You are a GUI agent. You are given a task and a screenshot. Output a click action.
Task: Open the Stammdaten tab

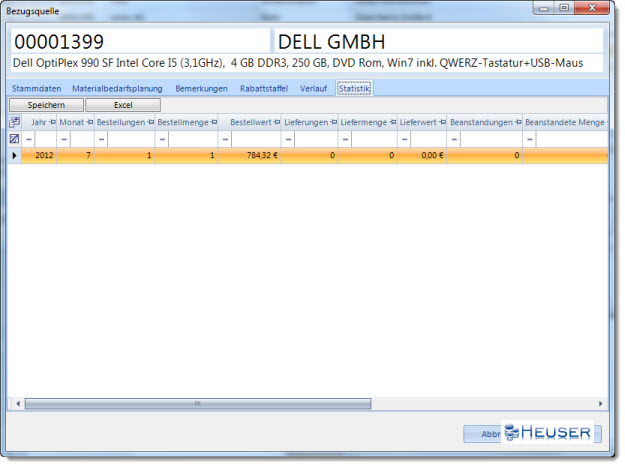coord(36,88)
